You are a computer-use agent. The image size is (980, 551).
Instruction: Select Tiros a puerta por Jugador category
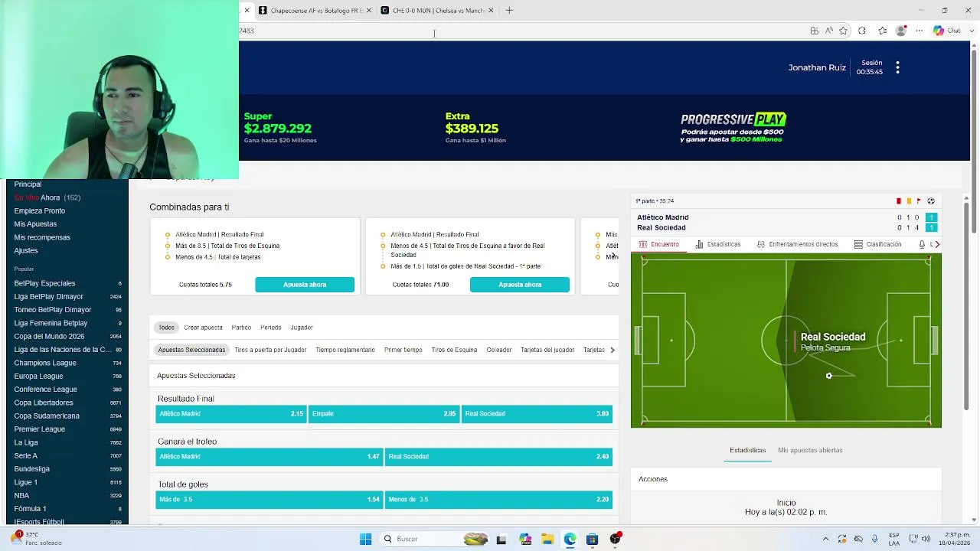coord(270,350)
